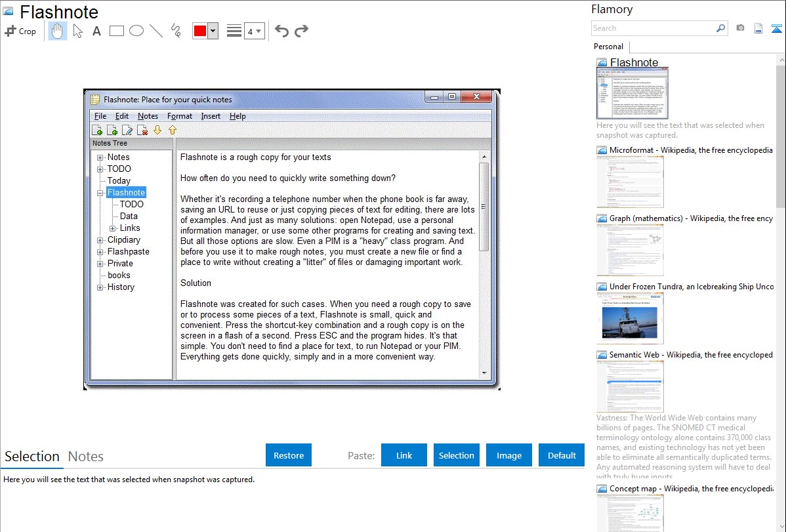The width and height of the screenshot is (786, 532).
Task: Click the red color swatch
Action: pos(200,31)
